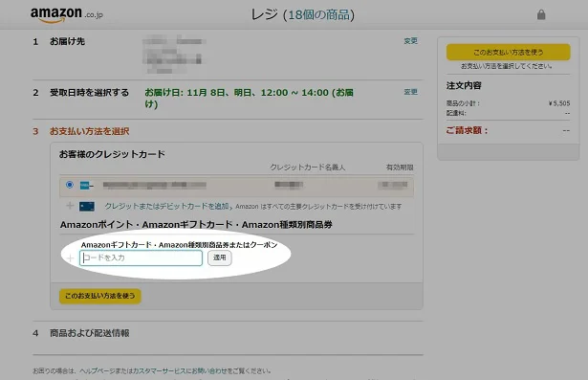Viewport: 588px width, 380px height.
Task: Click 注文内容 order summary heading
Action: tap(464, 85)
